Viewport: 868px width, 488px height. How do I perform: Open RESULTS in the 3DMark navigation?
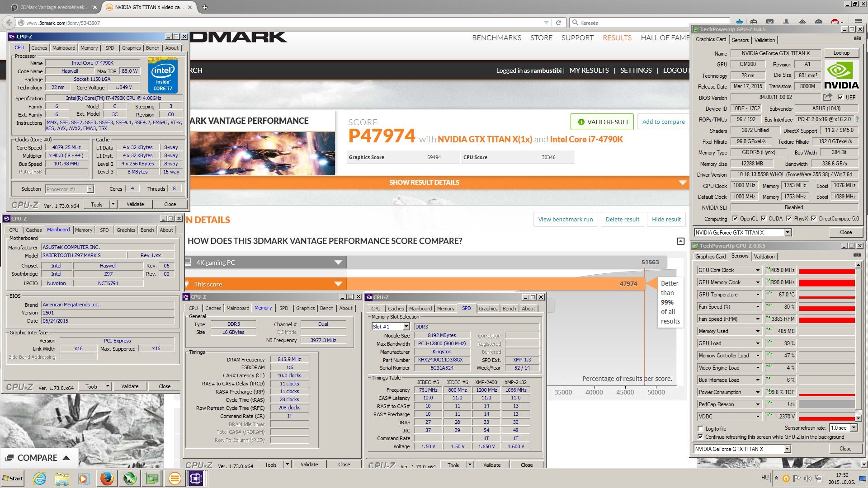[x=617, y=38]
